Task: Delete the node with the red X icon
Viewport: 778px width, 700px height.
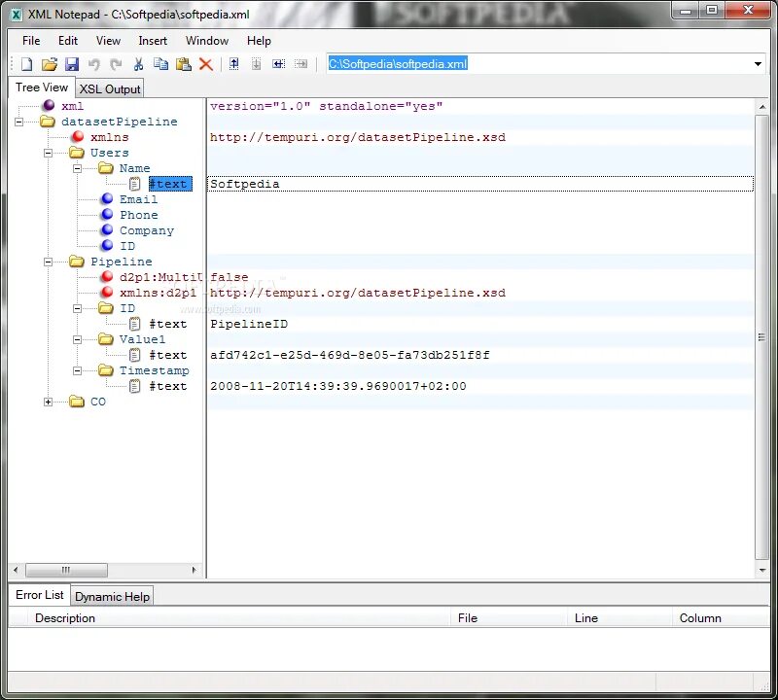Action: (x=206, y=64)
